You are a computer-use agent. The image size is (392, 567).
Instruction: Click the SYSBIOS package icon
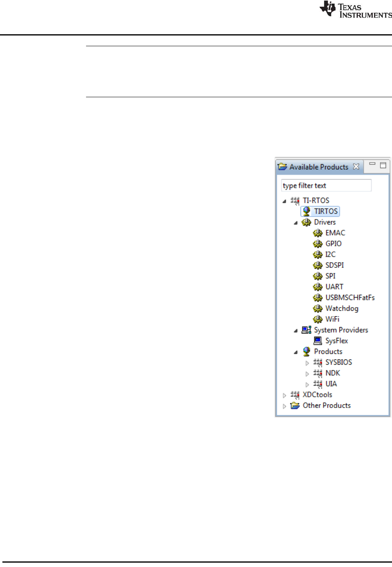pyautogui.click(x=318, y=362)
